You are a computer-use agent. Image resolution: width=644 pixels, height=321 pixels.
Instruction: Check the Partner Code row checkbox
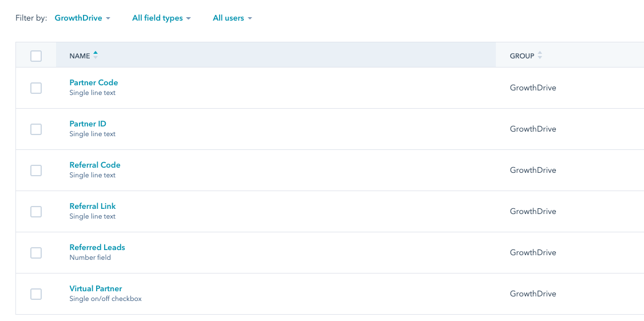tap(36, 88)
